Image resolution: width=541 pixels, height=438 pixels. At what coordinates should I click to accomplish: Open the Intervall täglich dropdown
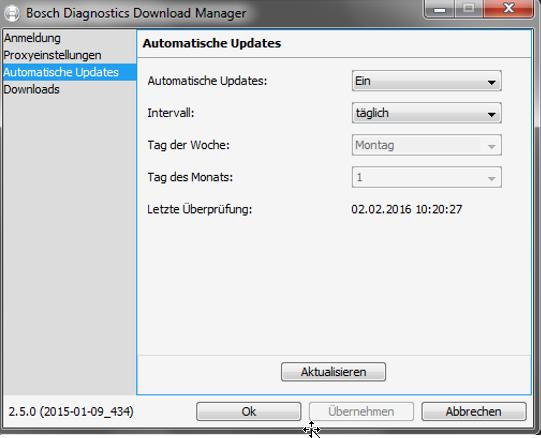tap(426, 113)
